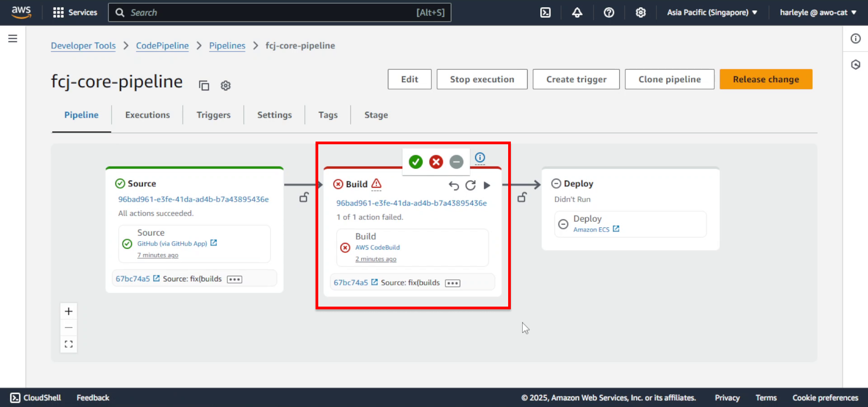Switch to the Triggers tab
The width and height of the screenshot is (868, 407).
pyautogui.click(x=213, y=115)
